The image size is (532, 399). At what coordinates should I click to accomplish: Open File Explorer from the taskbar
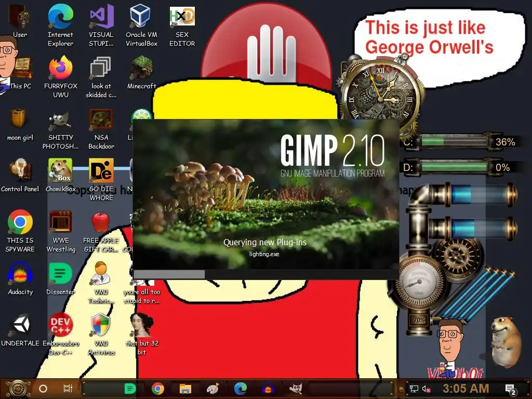(185, 389)
